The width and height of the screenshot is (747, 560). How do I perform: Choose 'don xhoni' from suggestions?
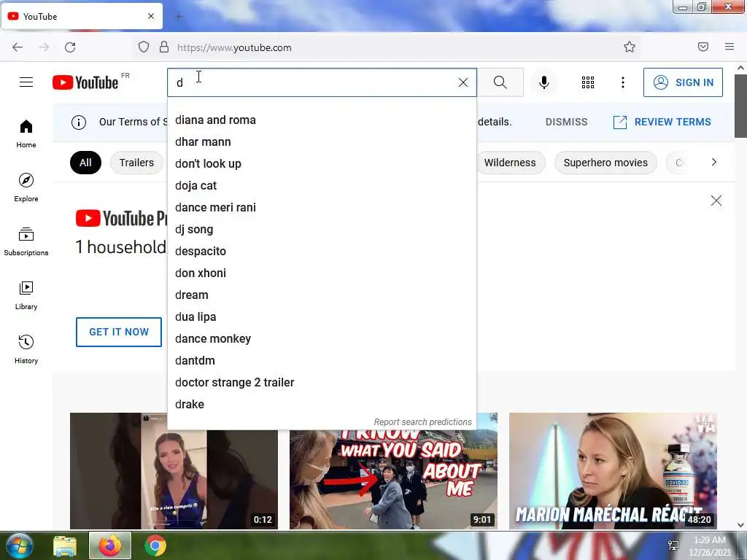[x=322, y=273]
